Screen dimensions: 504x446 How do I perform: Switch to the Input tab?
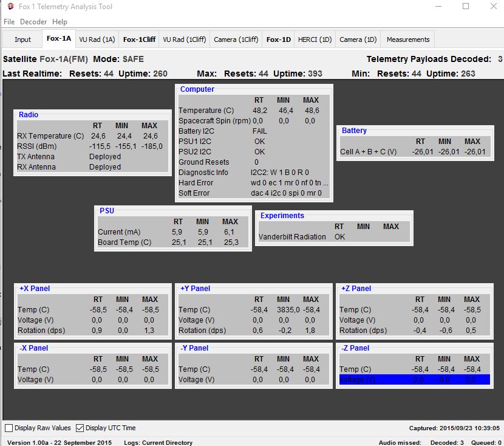(x=22, y=39)
